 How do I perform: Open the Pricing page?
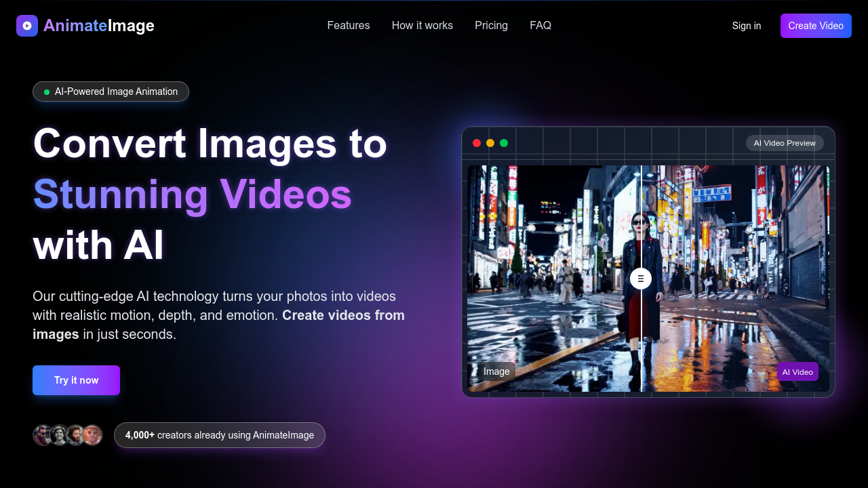(x=491, y=25)
